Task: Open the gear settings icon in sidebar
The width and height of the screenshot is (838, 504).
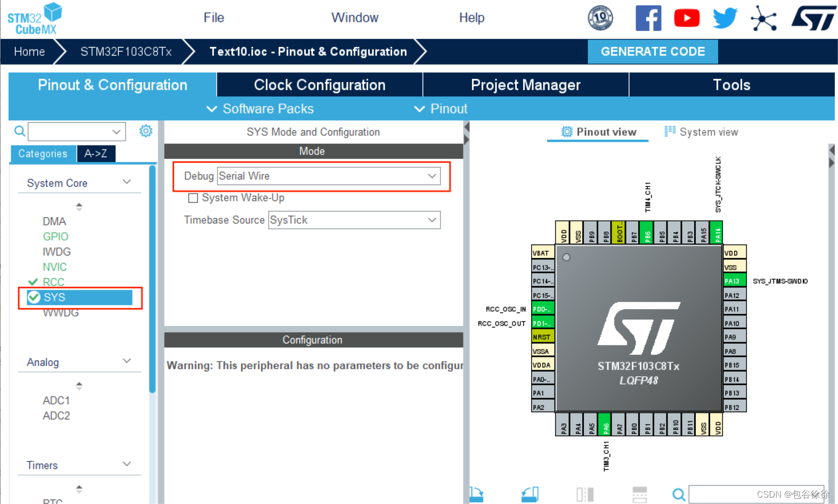Action: click(145, 131)
